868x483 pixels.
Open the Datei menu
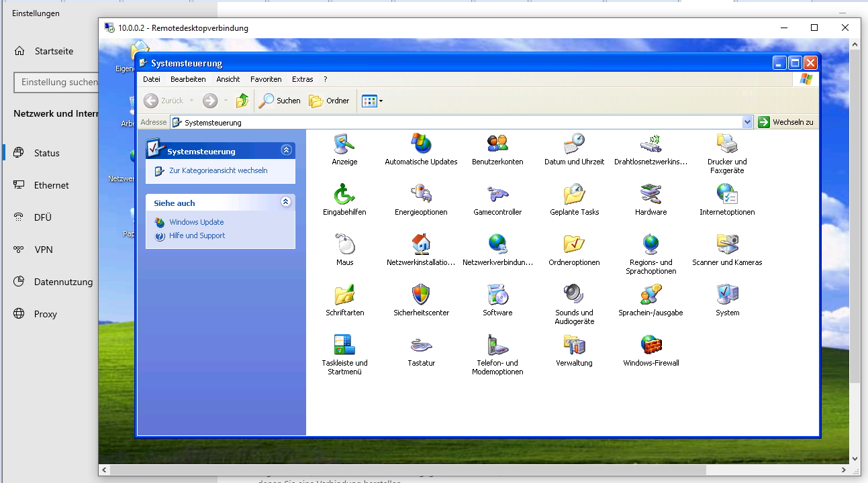[152, 79]
